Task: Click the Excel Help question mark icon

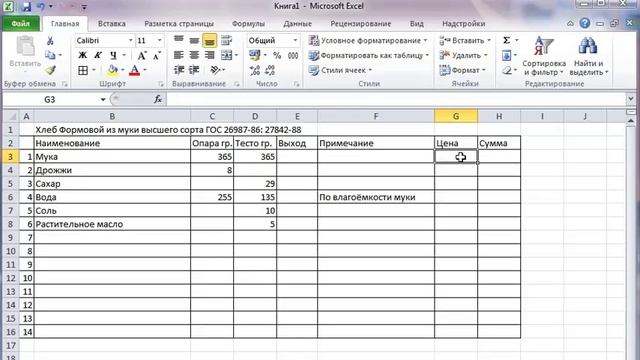Action: click(x=584, y=23)
